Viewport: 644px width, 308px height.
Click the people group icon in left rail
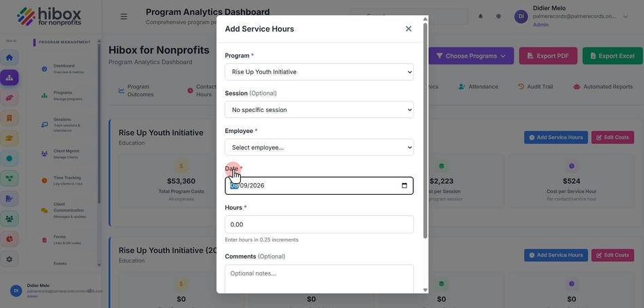pos(9,218)
